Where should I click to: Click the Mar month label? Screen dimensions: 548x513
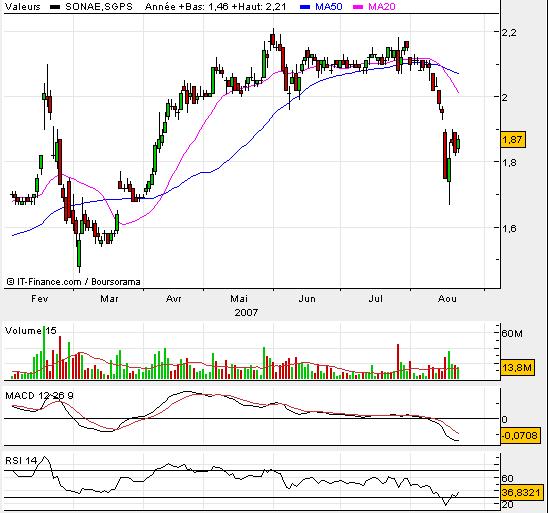109,299
